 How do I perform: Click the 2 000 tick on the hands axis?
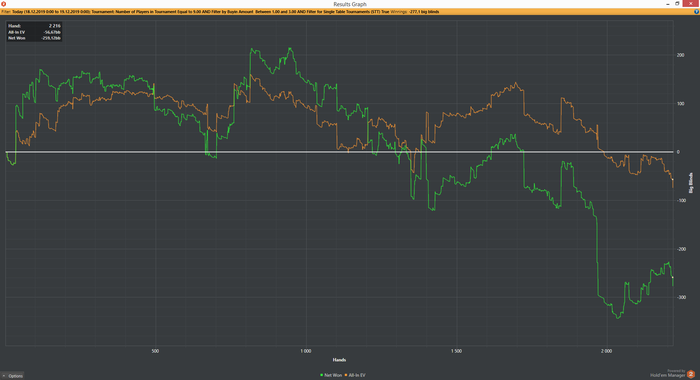pyautogui.click(x=606, y=351)
